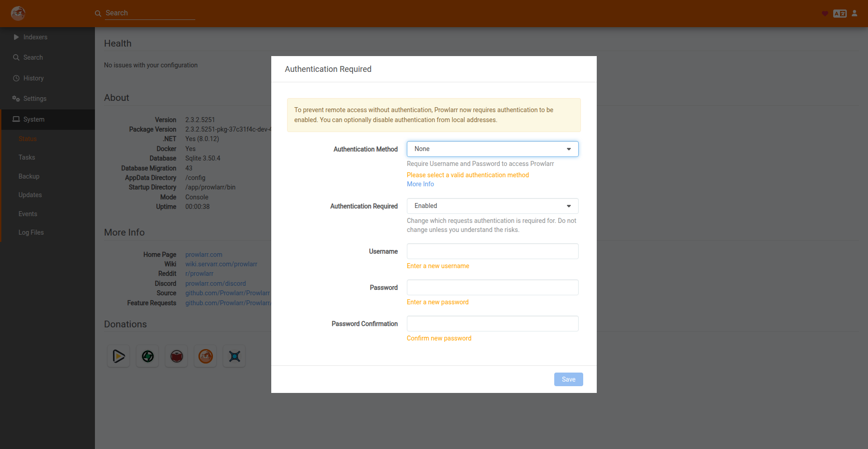
Task: Click the top Search box
Action: 149,13
